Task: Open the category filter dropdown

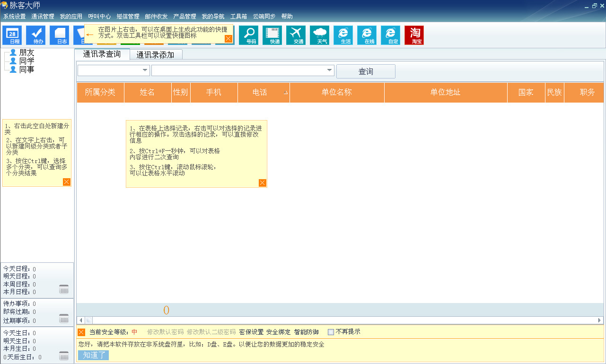Action: pos(145,70)
